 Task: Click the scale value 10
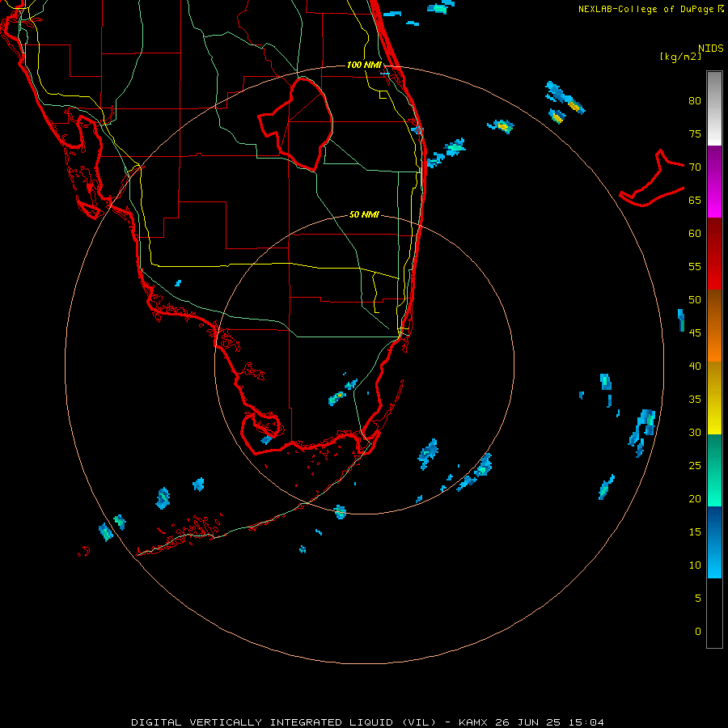tap(695, 565)
